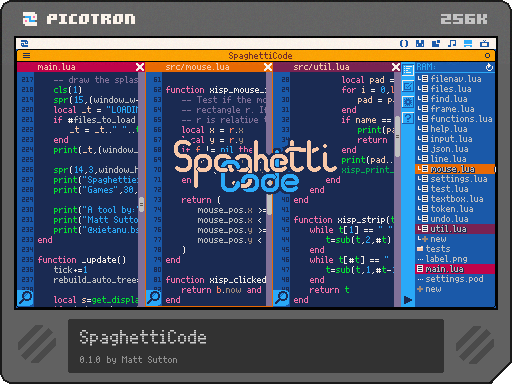Switch to the map editor workspace icon
Viewport: 512px width, 384px height.
pos(436,43)
